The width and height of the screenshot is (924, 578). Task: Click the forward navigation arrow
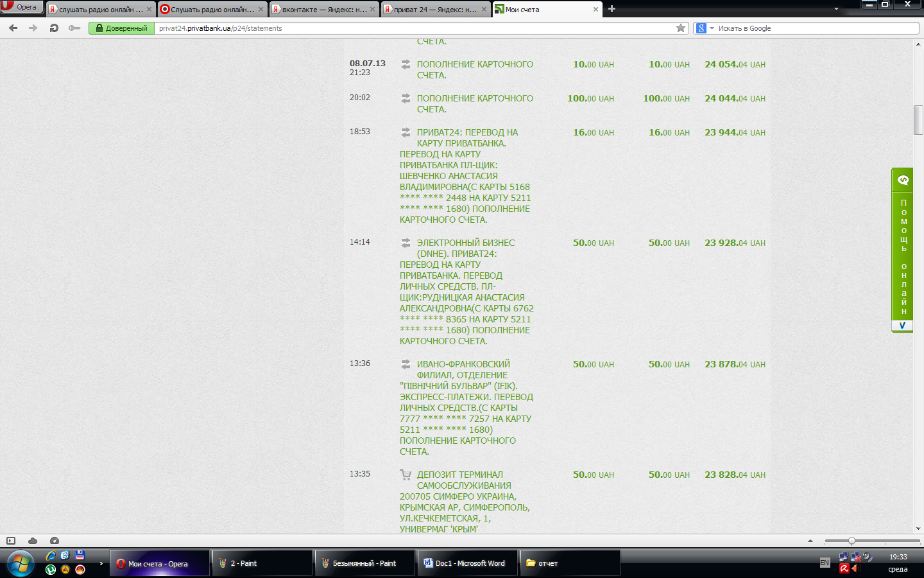coord(33,28)
